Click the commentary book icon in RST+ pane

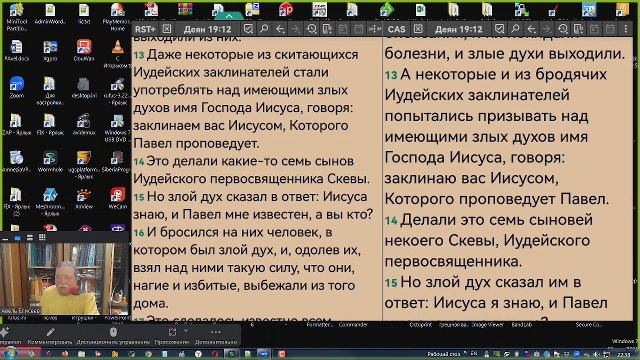pos(327,29)
